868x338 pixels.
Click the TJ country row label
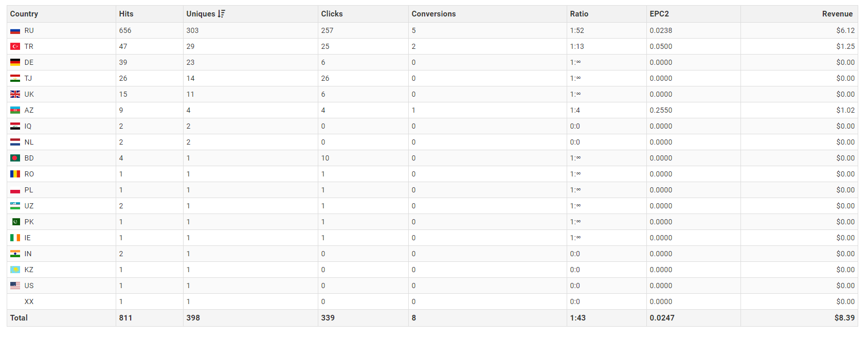pyautogui.click(x=28, y=79)
